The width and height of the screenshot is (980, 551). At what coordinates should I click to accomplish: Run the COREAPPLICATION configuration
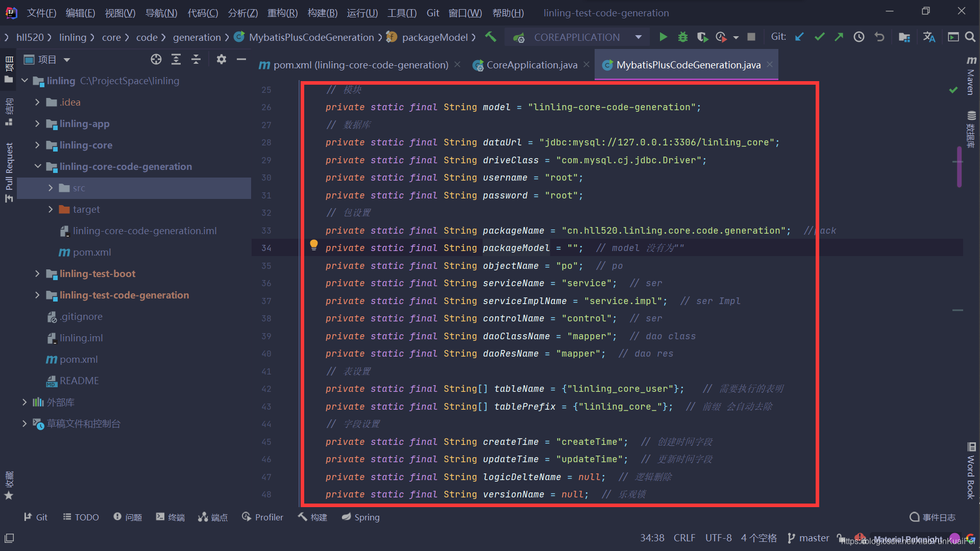[x=663, y=37]
